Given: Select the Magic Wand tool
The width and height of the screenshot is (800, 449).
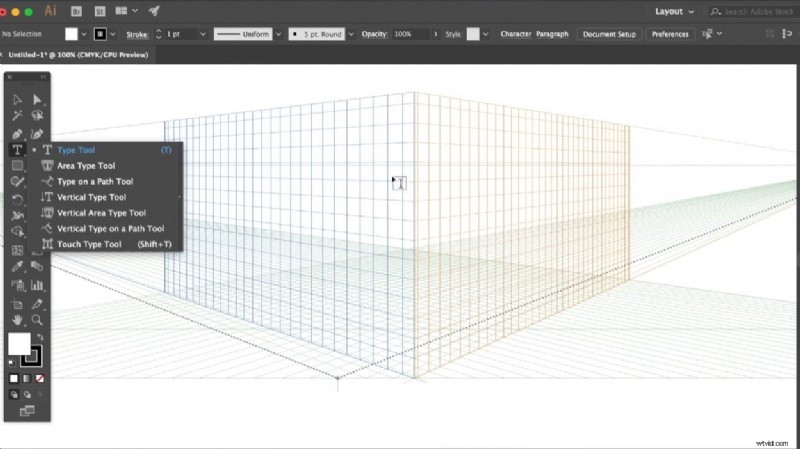Looking at the screenshot, I should tap(17, 116).
